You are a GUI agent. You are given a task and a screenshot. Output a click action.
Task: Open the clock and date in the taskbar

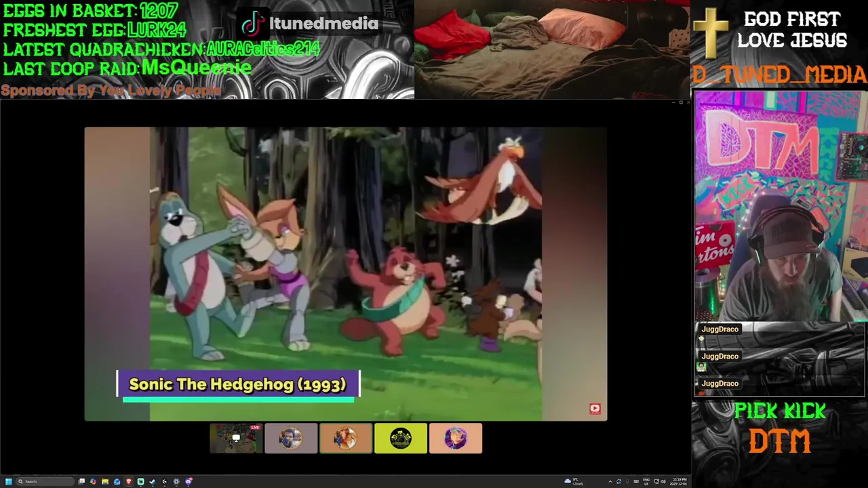[x=679, y=481]
